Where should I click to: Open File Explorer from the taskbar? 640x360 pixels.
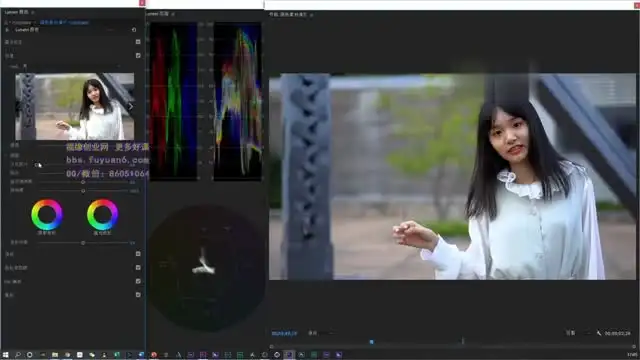pyautogui.click(x=55, y=355)
